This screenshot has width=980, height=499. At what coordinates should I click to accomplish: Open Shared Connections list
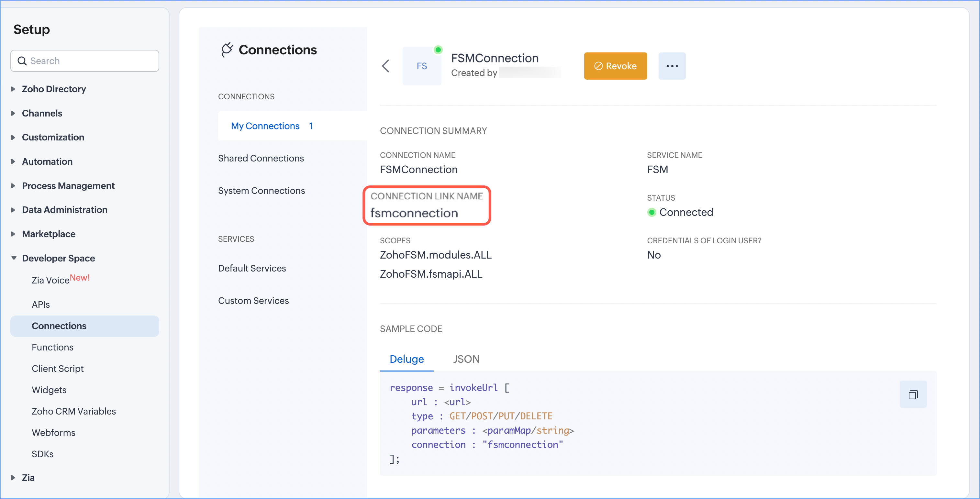click(x=261, y=158)
